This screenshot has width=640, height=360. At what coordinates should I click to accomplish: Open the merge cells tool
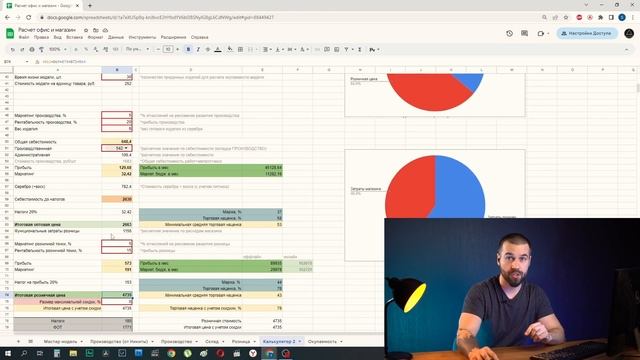251,49
